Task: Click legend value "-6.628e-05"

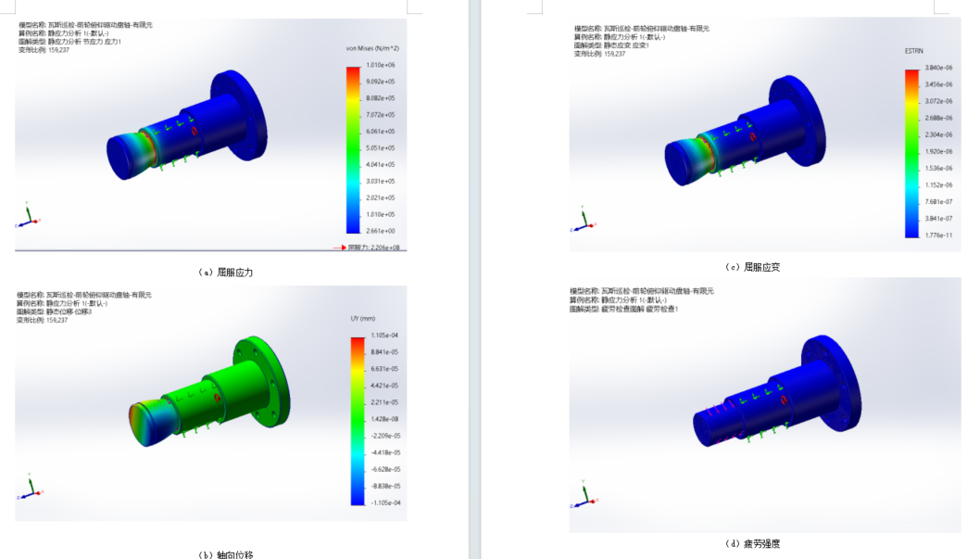Action: [x=385, y=469]
